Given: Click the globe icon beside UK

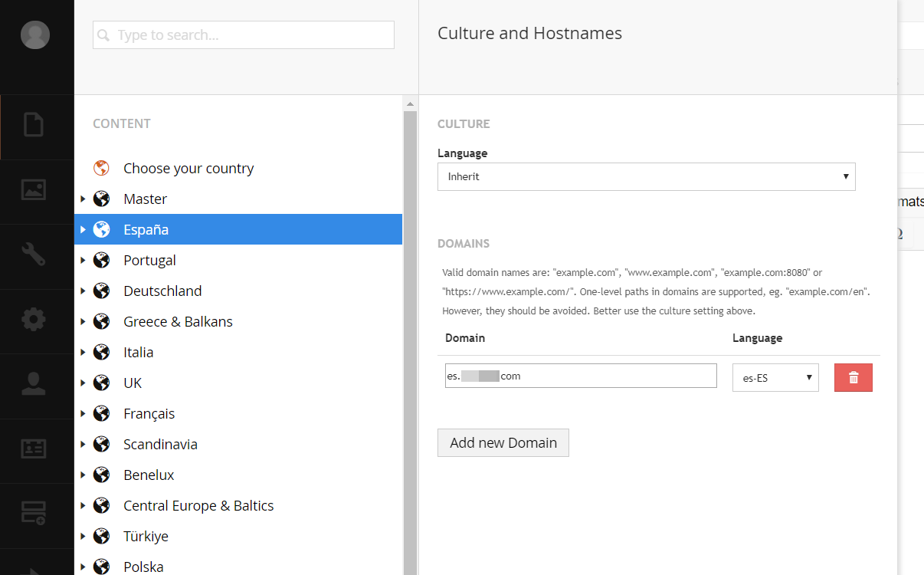Looking at the screenshot, I should pos(101,383).
